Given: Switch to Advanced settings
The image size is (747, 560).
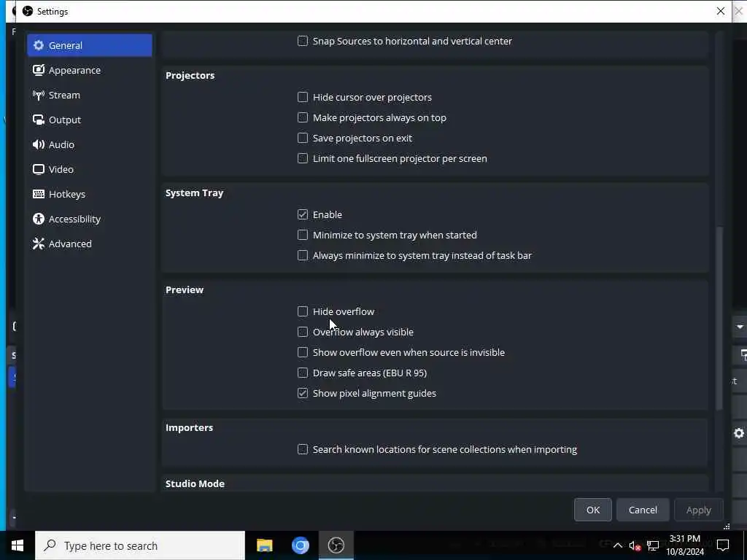Looking at the screenshot, I should pyautogui.click(x=90, y=244).
